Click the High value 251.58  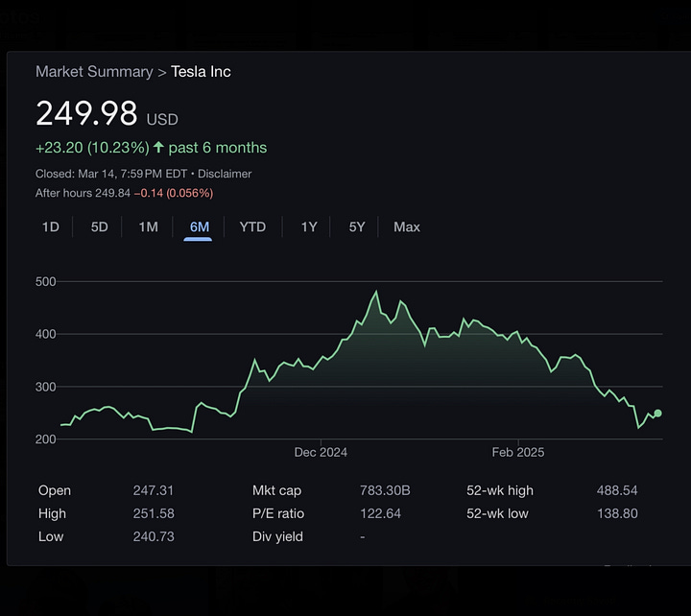154,513
